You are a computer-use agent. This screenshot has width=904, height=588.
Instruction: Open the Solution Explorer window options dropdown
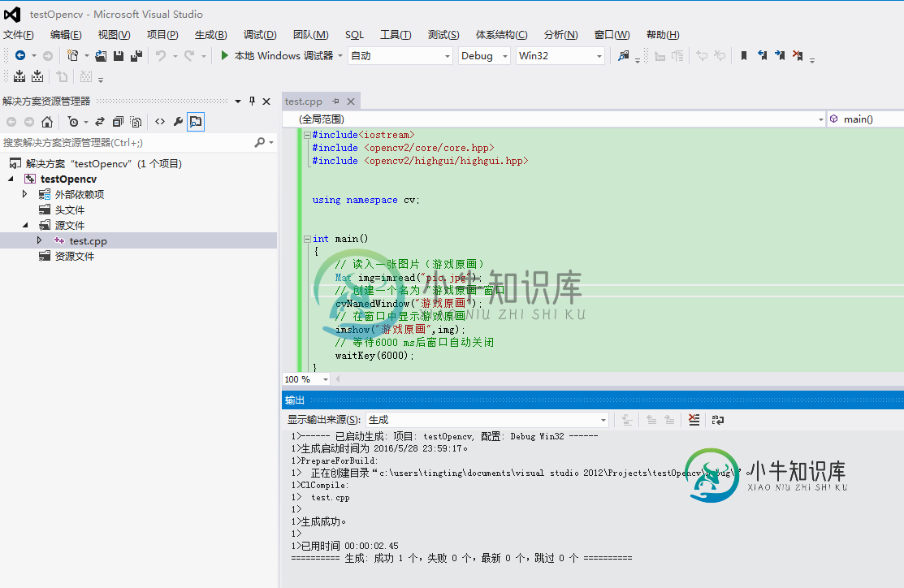click(x=237, y=101)
